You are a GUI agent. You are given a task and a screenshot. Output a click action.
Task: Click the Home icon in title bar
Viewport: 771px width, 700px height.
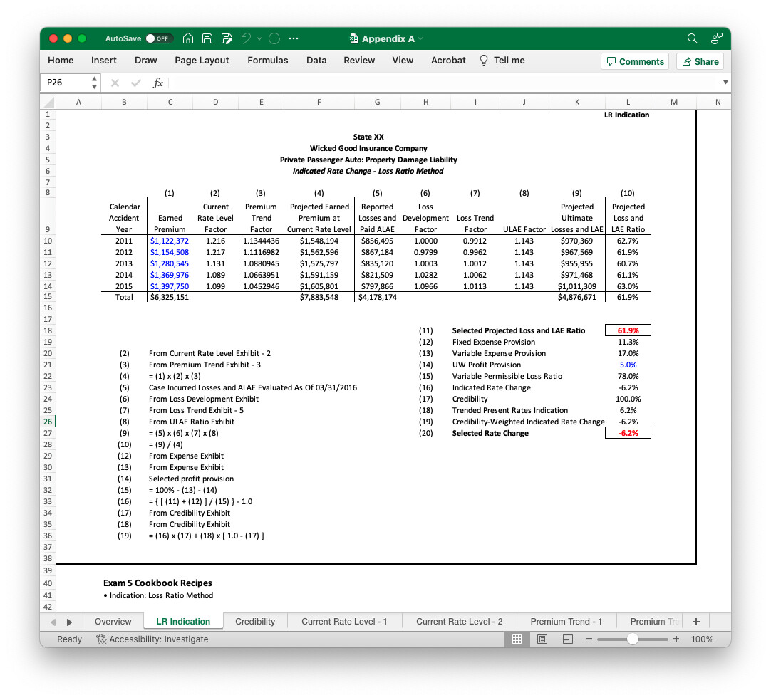point(187,38)
